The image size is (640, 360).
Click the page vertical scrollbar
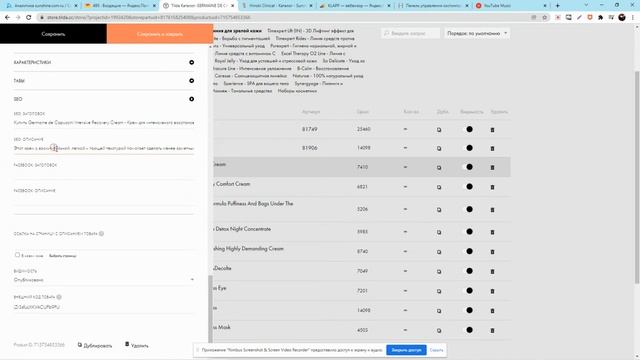click(x=637, y=177)
